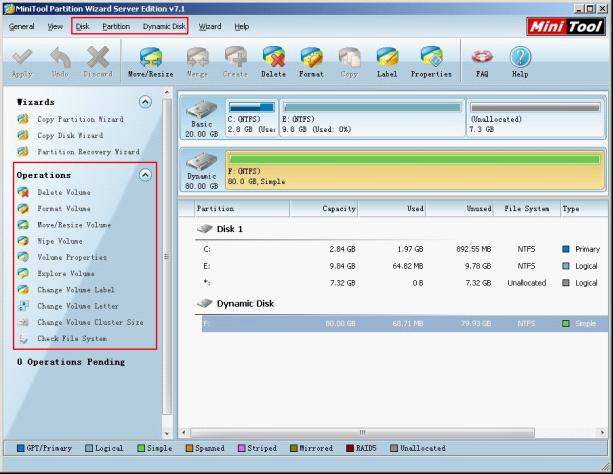
Task: Click the Change Volume Cluster Size icon
Action: (23, 322)
